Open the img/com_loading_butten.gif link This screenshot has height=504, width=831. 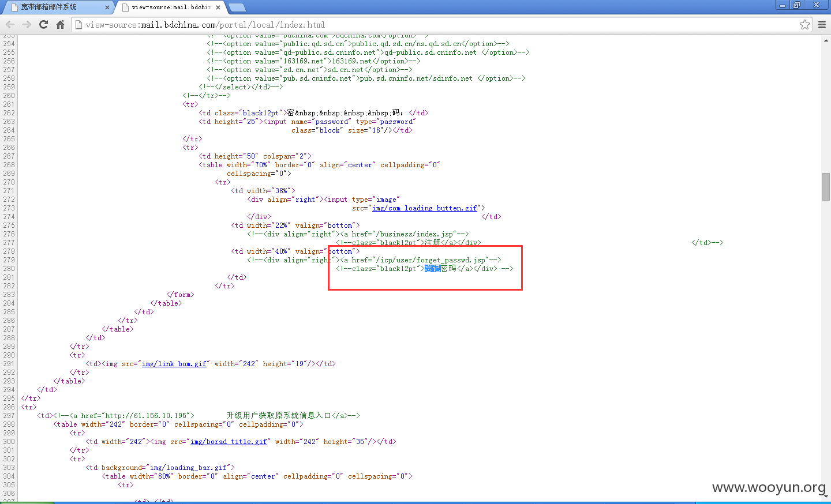(425, 208)
